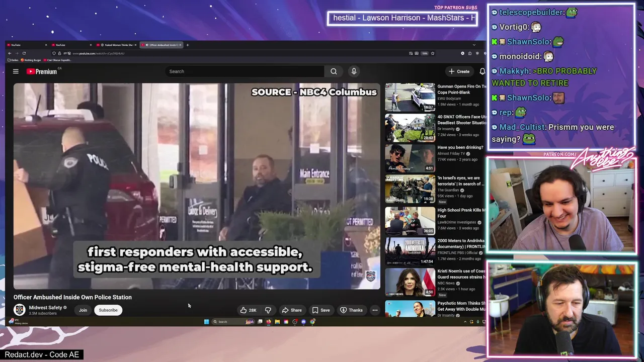Start voice search with the microphone icon

tap(354, 71)
